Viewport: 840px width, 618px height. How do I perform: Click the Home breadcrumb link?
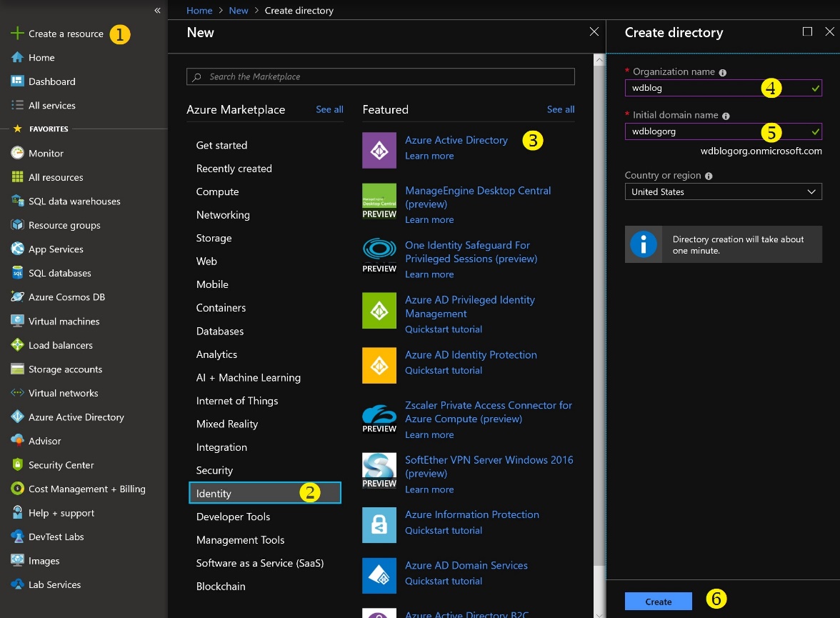[199, 10]
